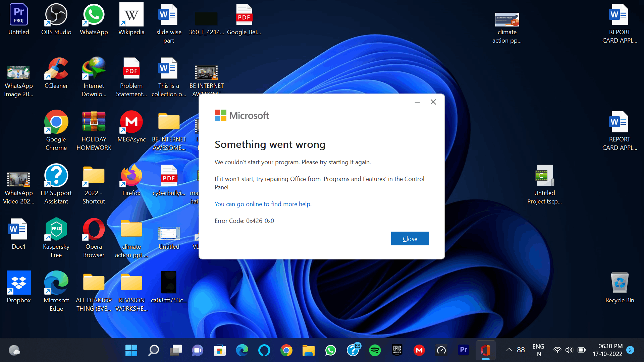Open Spotify in taskbar
This screenshot has width=644, height=362.
point(375,350)
